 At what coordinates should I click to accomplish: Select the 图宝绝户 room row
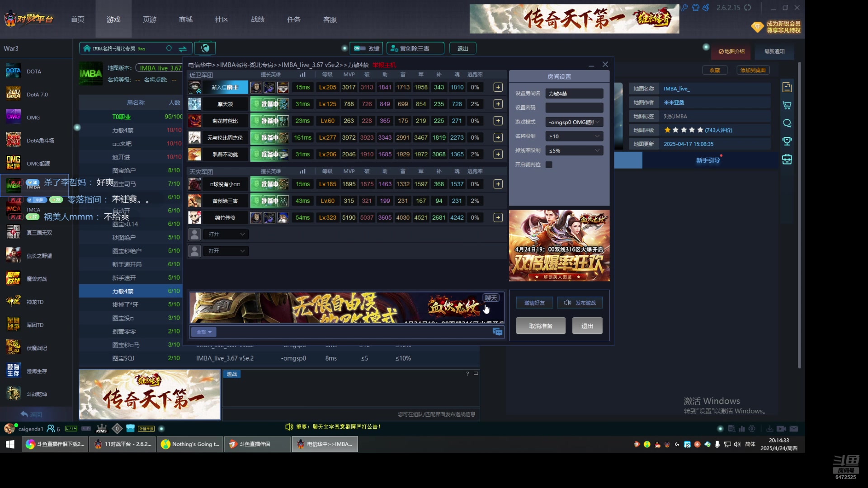[130, 170]
